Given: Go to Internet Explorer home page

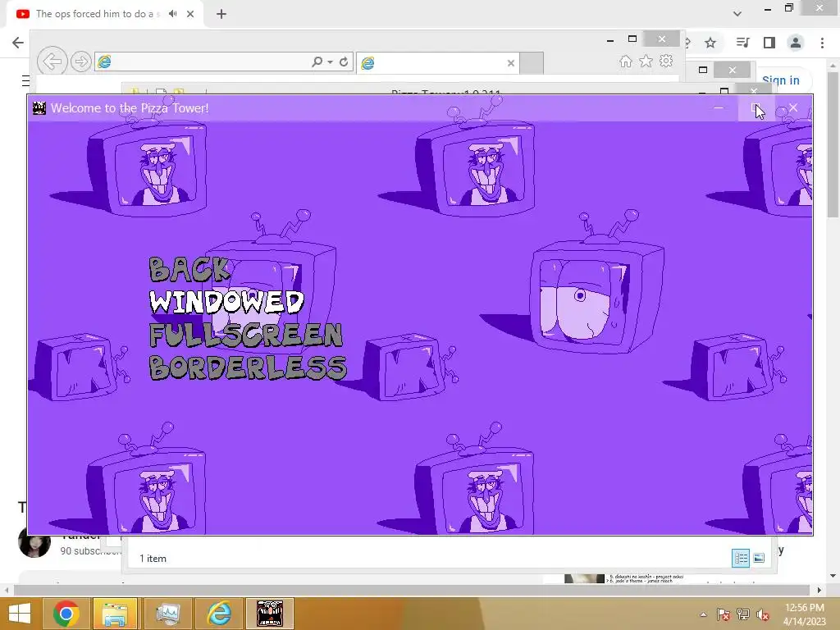Looking at the screenshot, I should tap(626, 61).
